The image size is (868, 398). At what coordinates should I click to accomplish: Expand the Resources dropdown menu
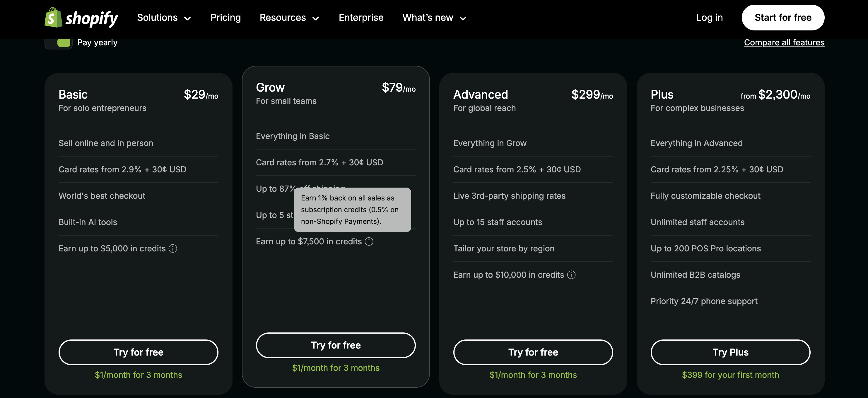point(289,18)
